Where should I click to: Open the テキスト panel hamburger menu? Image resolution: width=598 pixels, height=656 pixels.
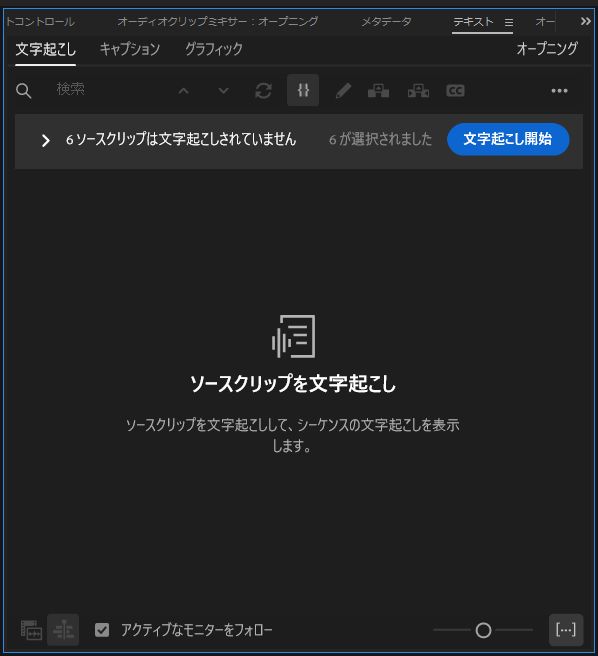tap(509, 22)
